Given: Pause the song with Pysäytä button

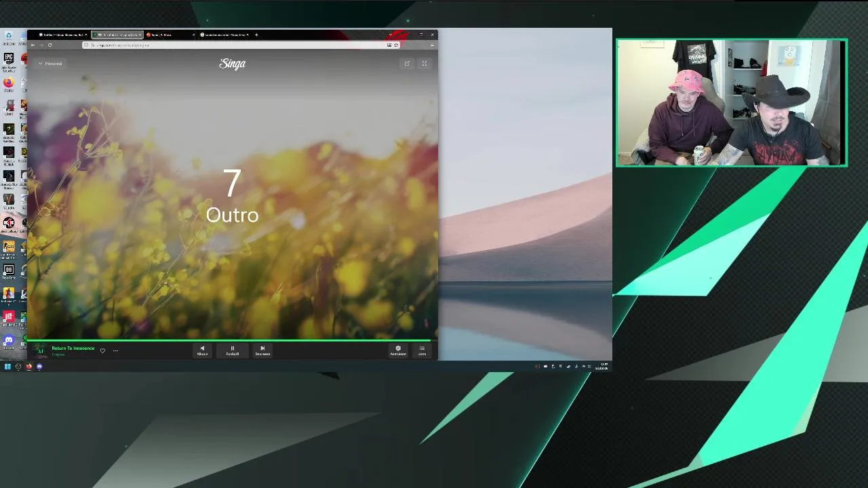Looking at the screenshot, I should click(x=232, y=350).
